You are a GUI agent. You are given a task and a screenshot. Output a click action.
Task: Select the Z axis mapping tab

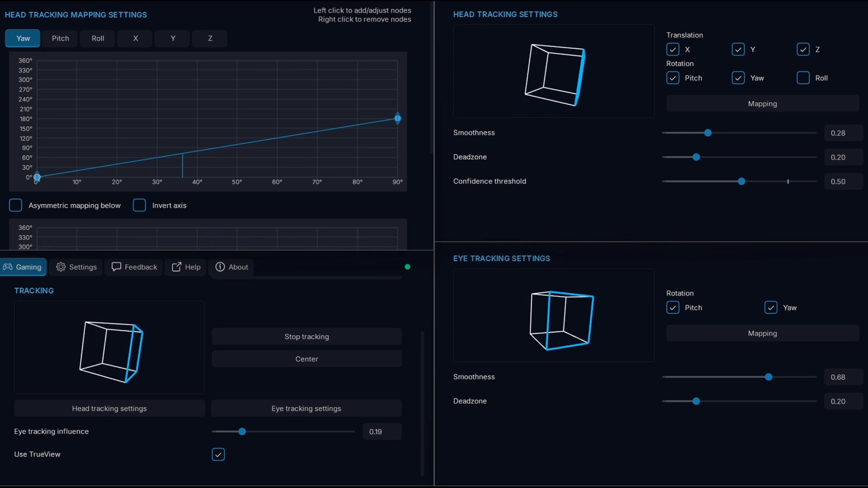click(x=210, y=38)
